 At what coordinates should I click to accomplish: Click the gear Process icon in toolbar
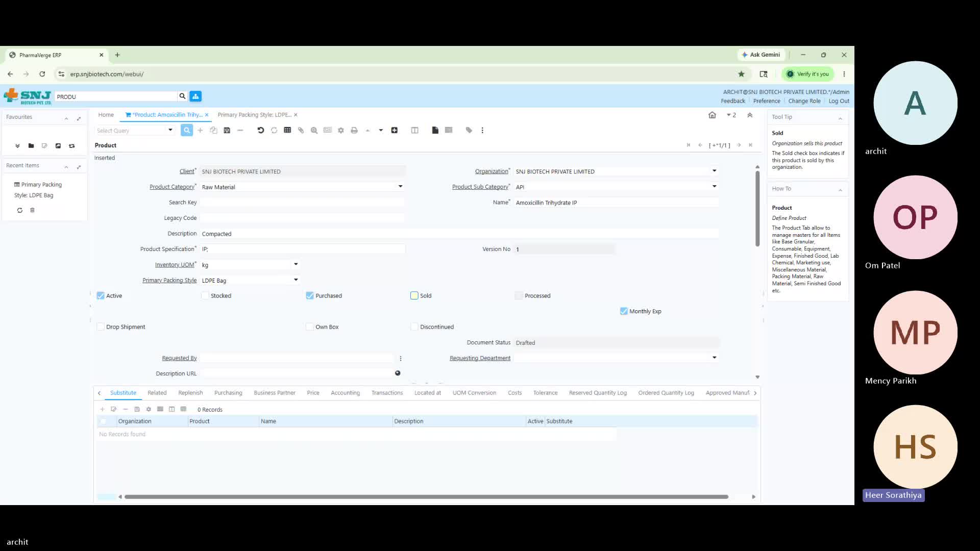click(x=341, y=130)
